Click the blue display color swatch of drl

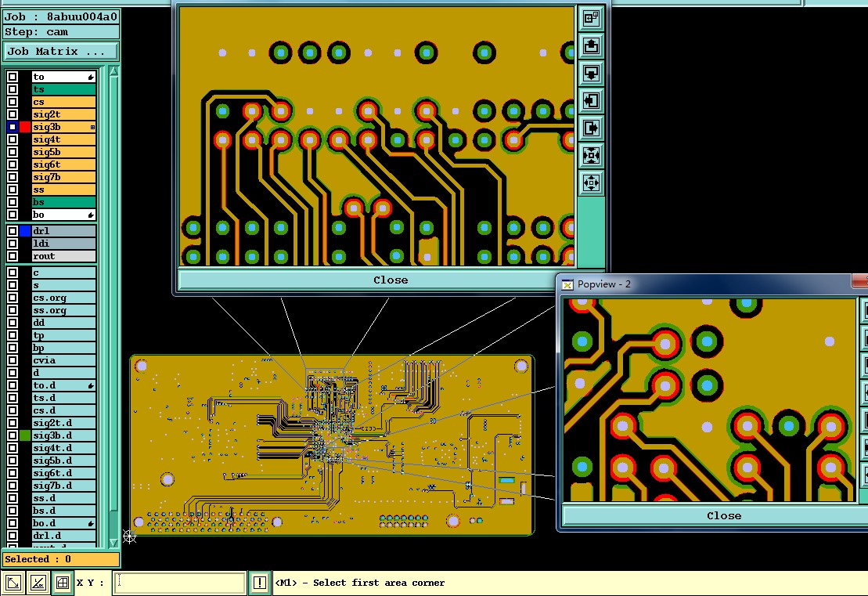point(25,231)
